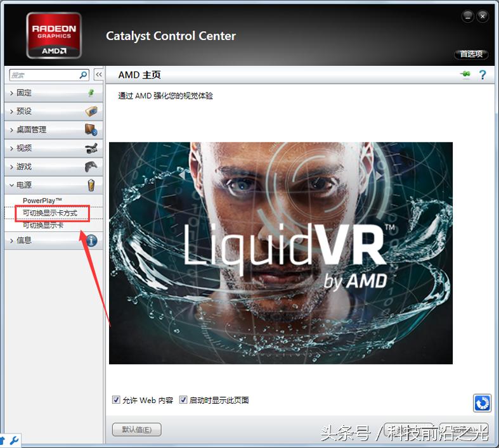The height and width of the screenshot is (448, 499).
Task: Click the blue refresh icon at bottom right
Action: pyautogui.click(x=482, y=403)
